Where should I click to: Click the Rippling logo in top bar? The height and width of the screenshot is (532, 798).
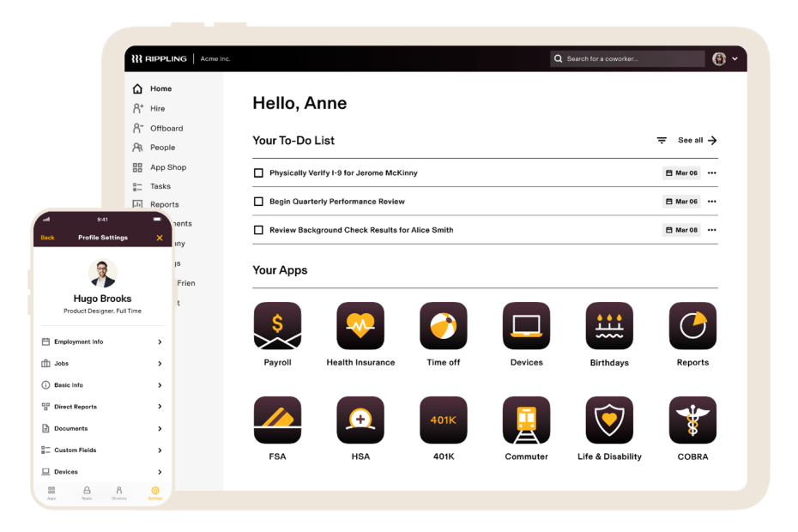click(x=159, y=58)
